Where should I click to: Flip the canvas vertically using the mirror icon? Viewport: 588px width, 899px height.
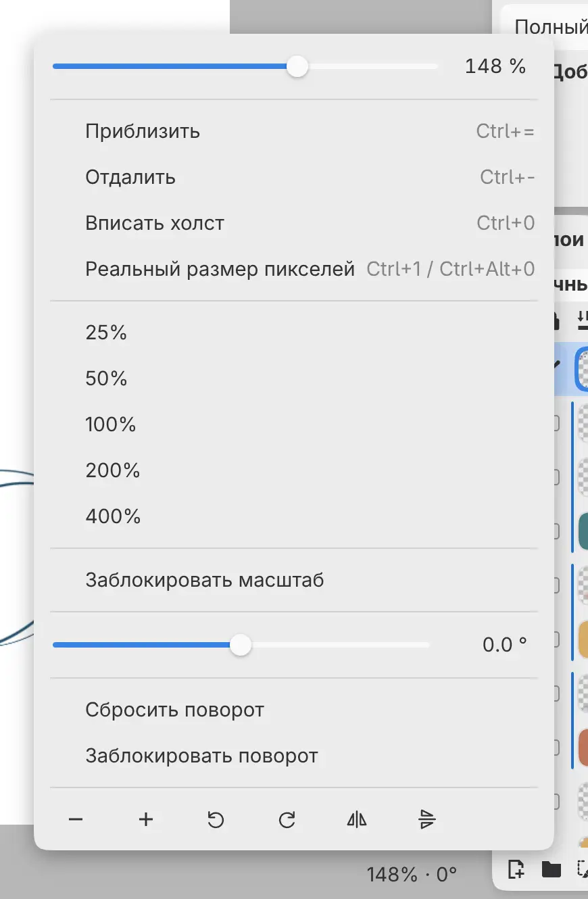click(x=427, y=820)
